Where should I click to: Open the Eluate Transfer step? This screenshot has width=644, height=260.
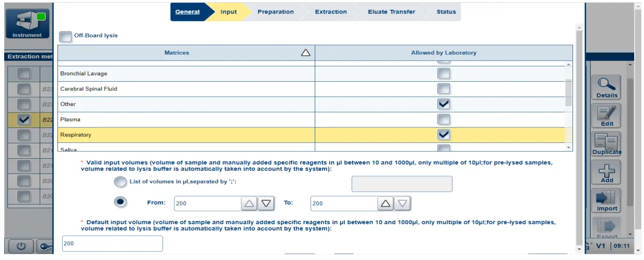pos(391,12)
